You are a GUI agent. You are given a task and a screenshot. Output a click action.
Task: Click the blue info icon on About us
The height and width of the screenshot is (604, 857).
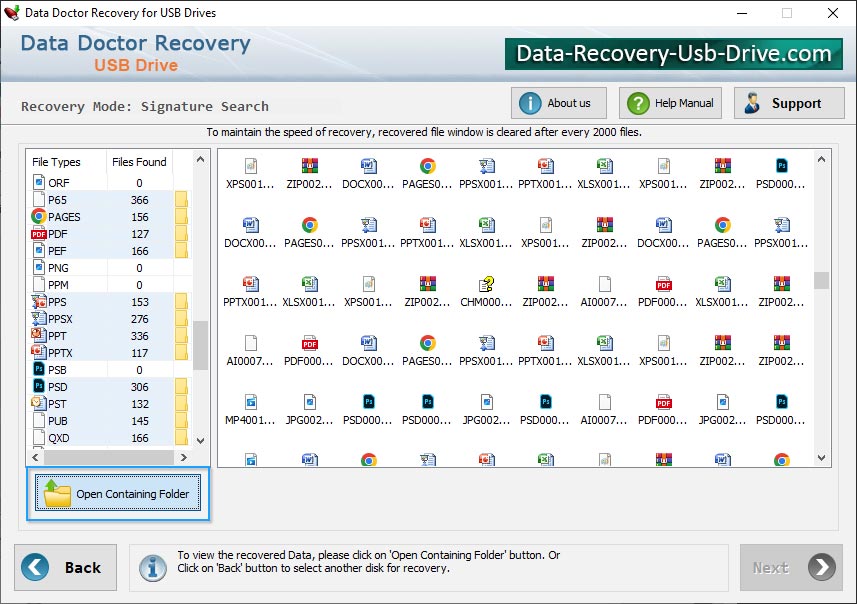point(530,103)
